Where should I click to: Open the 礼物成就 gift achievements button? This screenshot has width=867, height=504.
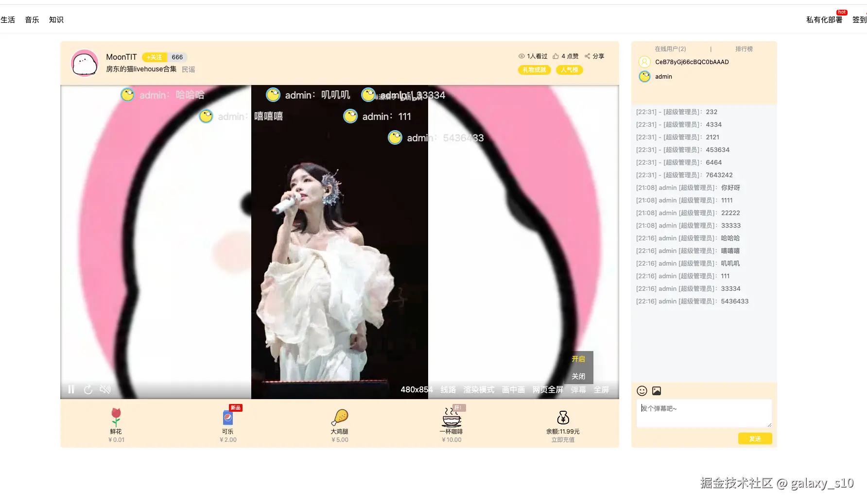[x=534, y=70]
